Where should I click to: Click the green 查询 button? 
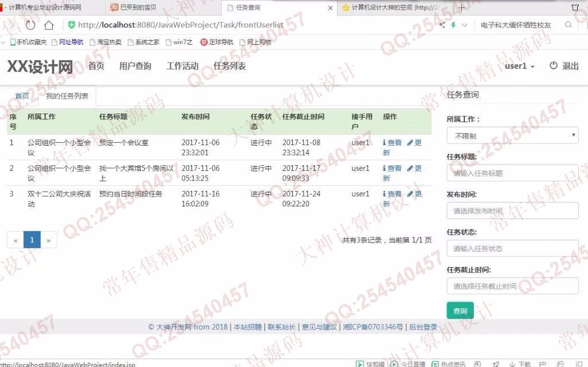point(460,311)
